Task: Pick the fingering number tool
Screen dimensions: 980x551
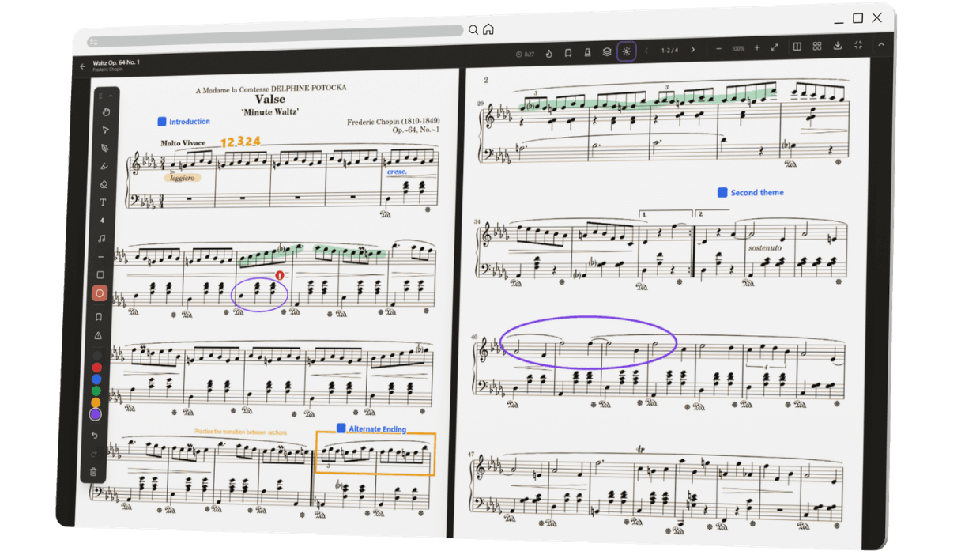Action: [102, 221]
